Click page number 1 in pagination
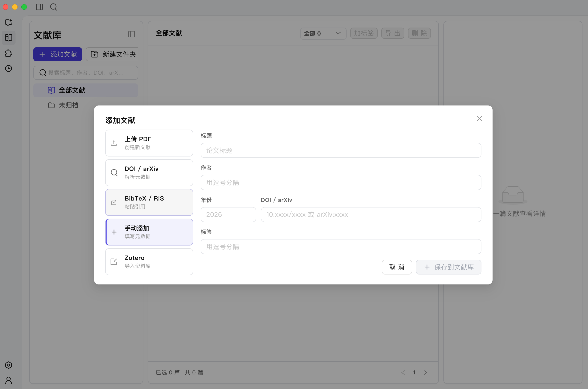The height and width of the screenshot is (389, 588). [x=414, y=372]
